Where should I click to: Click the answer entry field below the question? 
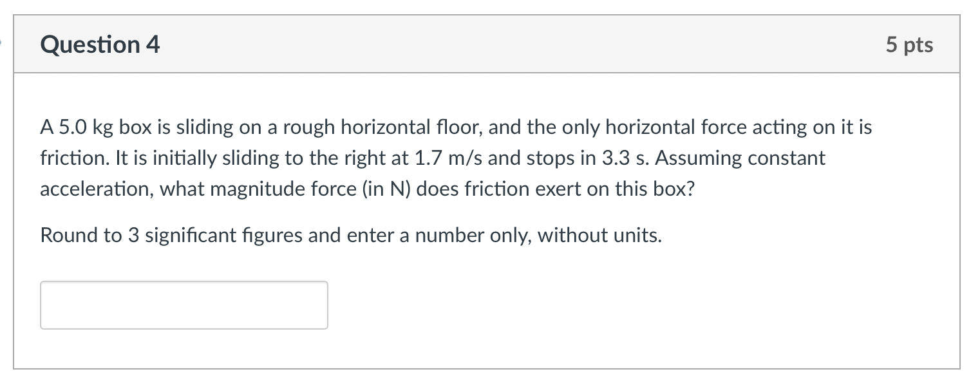click(183, 305)
